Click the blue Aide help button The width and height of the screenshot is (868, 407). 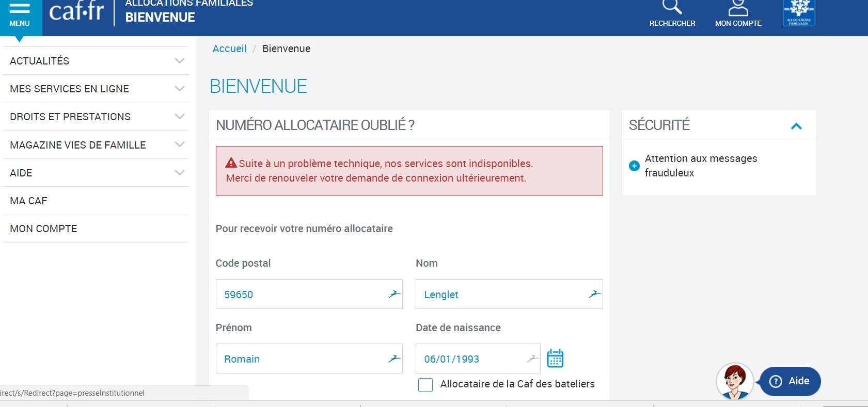coord(790,381)
